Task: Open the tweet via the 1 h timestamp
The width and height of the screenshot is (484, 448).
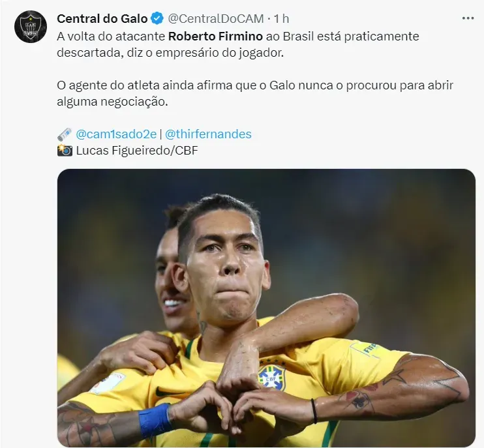Action: tap(281, 19)
